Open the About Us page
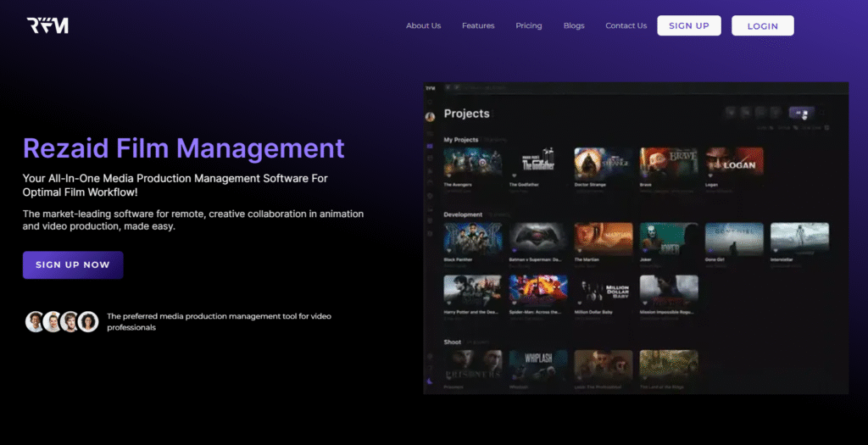This screenshot has height=445, width=868. (423, 25)
